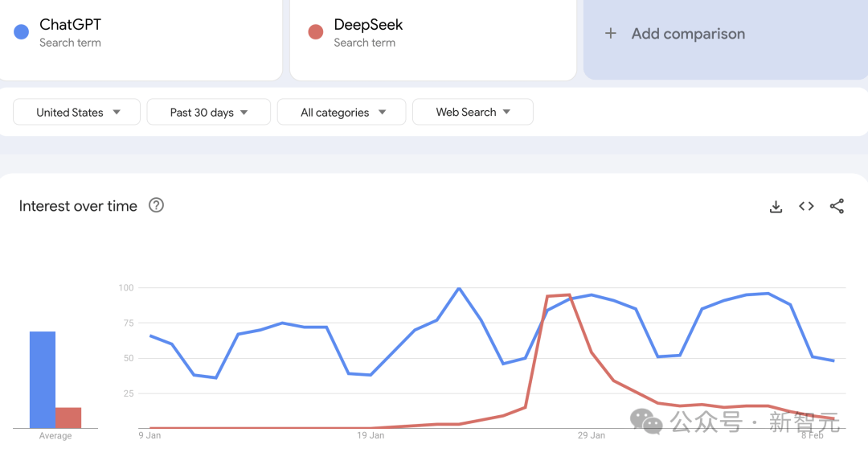This screenshot has height=457, width=868.
Task: Click the red DeepSeek average bar
Action: coord(68,418)
